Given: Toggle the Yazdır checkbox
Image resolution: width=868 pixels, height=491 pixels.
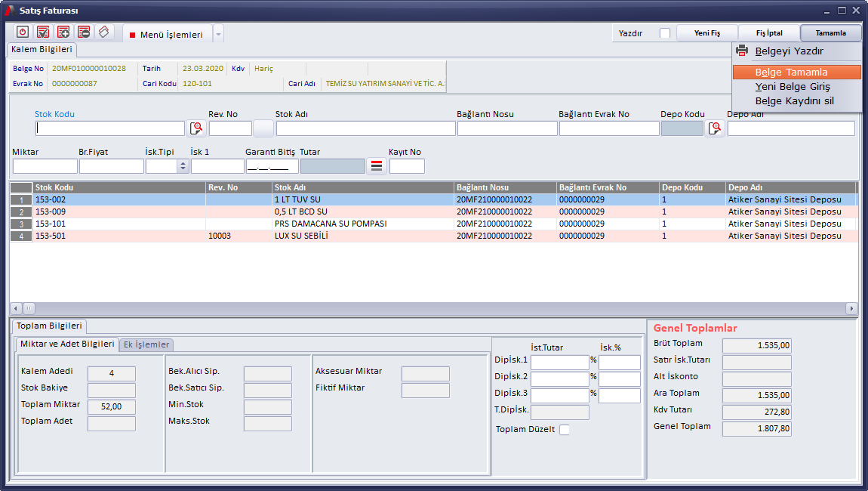Looking at the screenshot, I should (x=665, y=33).
